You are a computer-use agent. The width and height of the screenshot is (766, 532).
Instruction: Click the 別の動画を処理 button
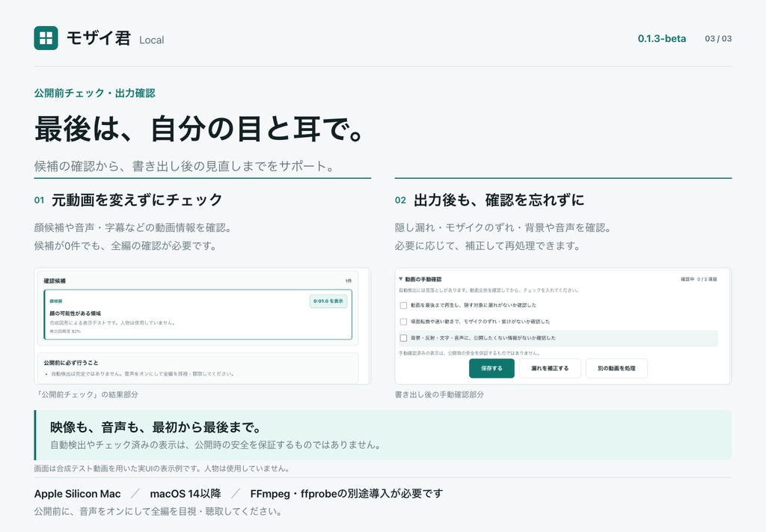pos(616,368)
